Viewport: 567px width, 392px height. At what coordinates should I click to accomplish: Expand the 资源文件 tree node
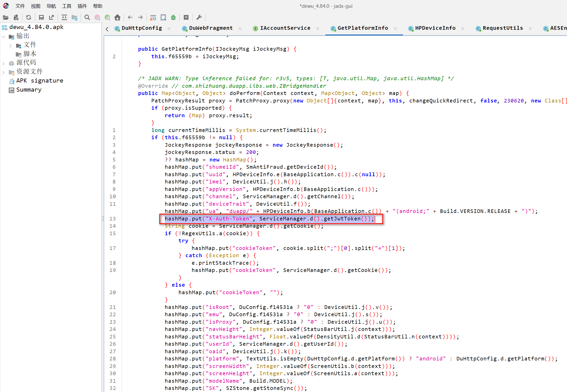pyautogui.click(x=3, y=72)
